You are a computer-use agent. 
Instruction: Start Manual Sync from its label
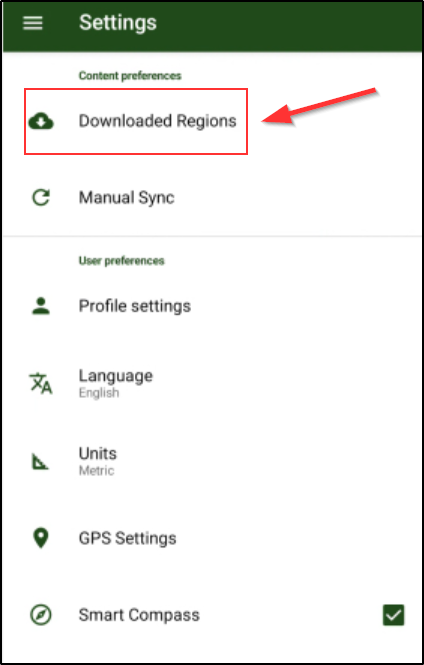(x=126, y=198)
